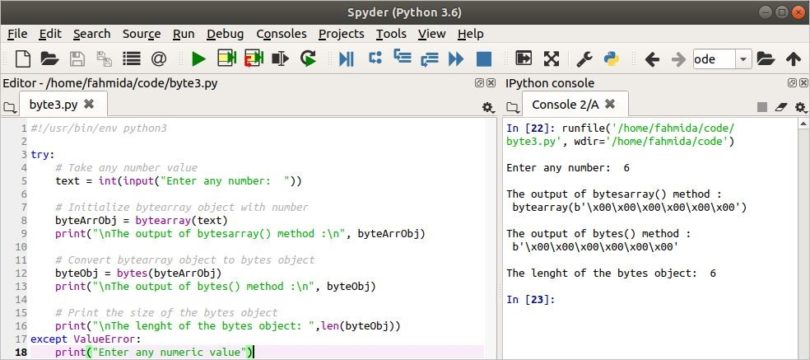
Task: Expand the working directory dropdown arrow
Action: tap(743, 59)
